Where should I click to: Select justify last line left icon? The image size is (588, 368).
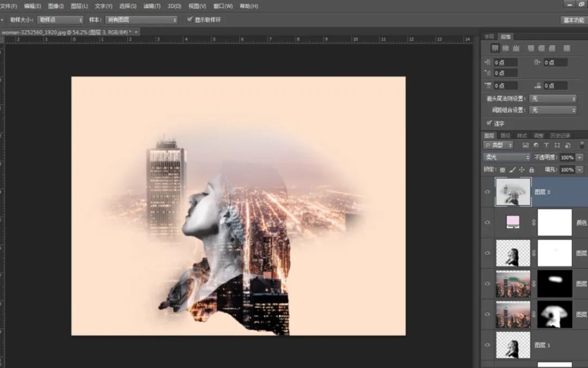point(531,48)
